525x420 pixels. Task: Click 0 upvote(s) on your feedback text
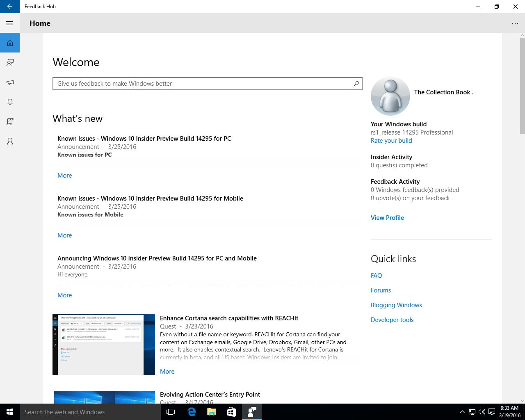(x=410, y=198)
